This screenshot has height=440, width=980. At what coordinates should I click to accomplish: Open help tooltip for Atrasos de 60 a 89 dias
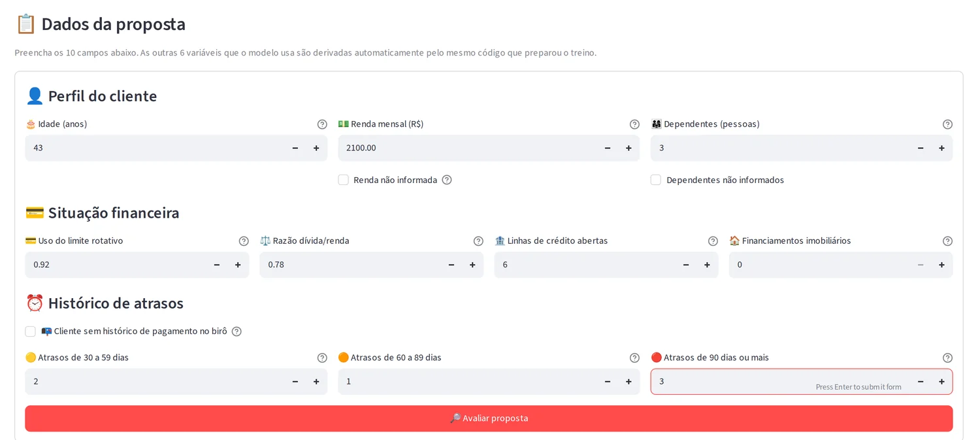[x=634, y=358]
